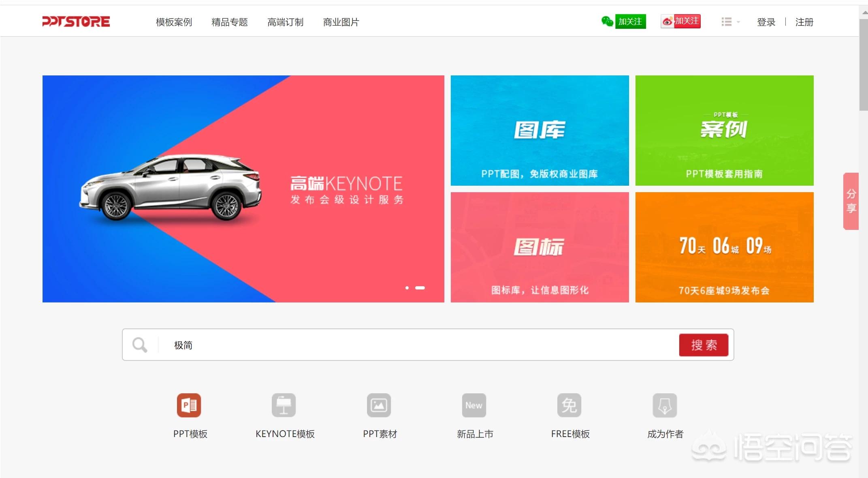Click the 注册 register link
The height and width of the screenshot is (478, 868).
804,22
